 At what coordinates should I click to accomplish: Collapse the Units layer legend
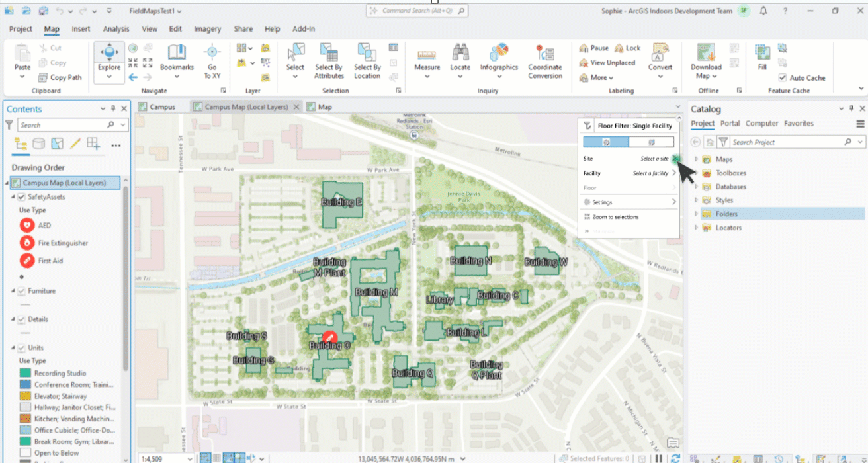pyautogui.click(x=14, y=348)
